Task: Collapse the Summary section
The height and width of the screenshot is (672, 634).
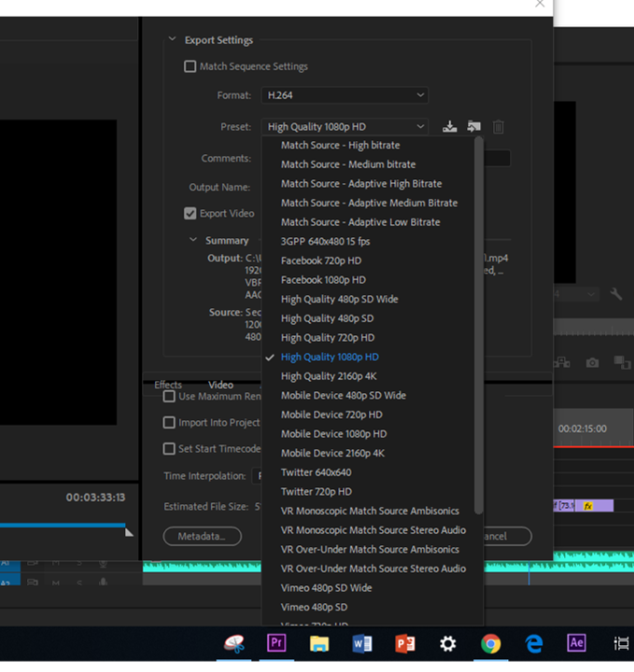Action: [x=193, y=240]
